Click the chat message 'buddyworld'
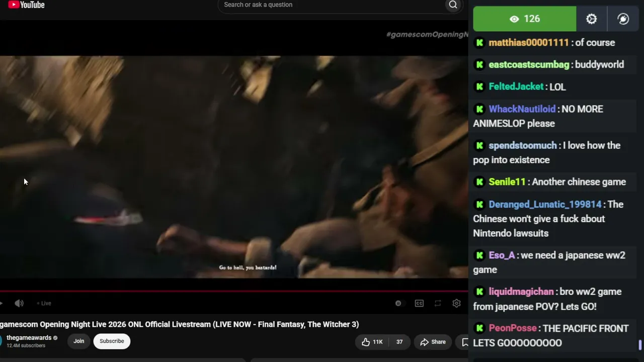The image size is (644, 362). [x=599, y=65]
